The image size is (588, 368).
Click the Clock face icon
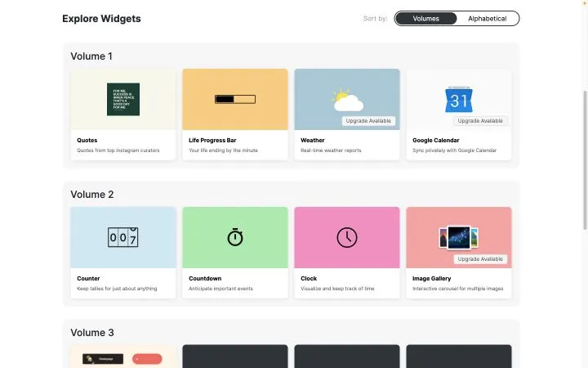(x=347, y=237)
